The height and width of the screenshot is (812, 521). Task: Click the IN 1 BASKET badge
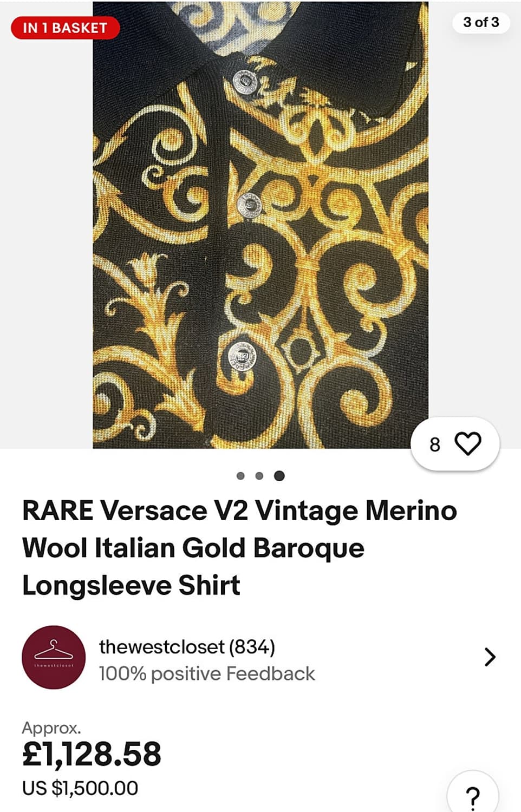pos(65,28)
